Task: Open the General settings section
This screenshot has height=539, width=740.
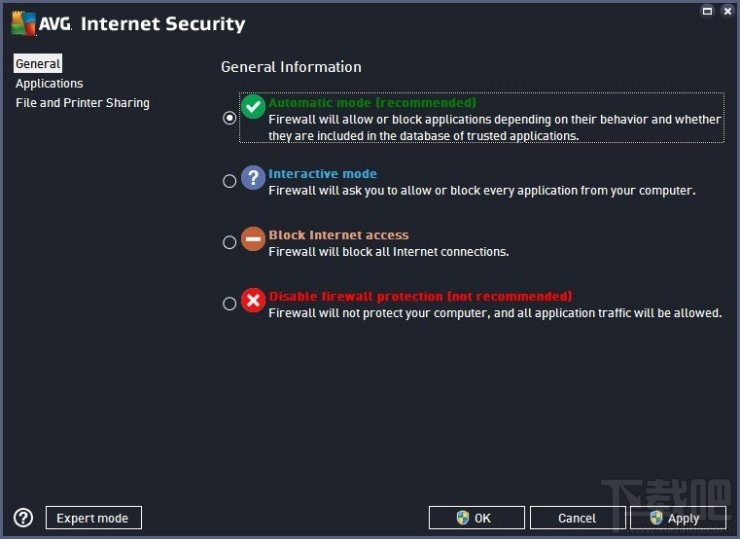Action: [38, 64]
